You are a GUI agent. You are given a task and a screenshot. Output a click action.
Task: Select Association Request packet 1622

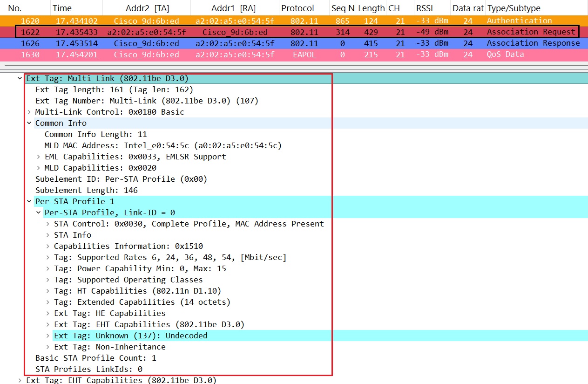298,32
